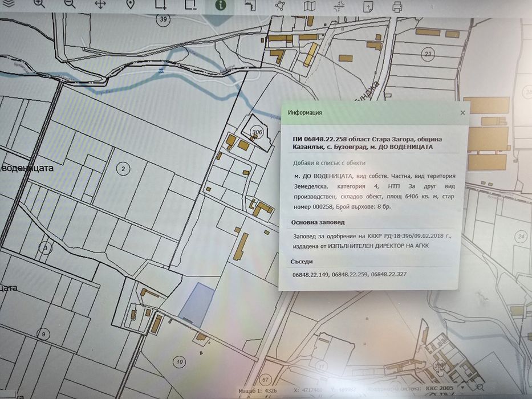Viewport: 532px width, 399px height.
Task: Click the location pin marker tool
Action: [x=130, y=5]
